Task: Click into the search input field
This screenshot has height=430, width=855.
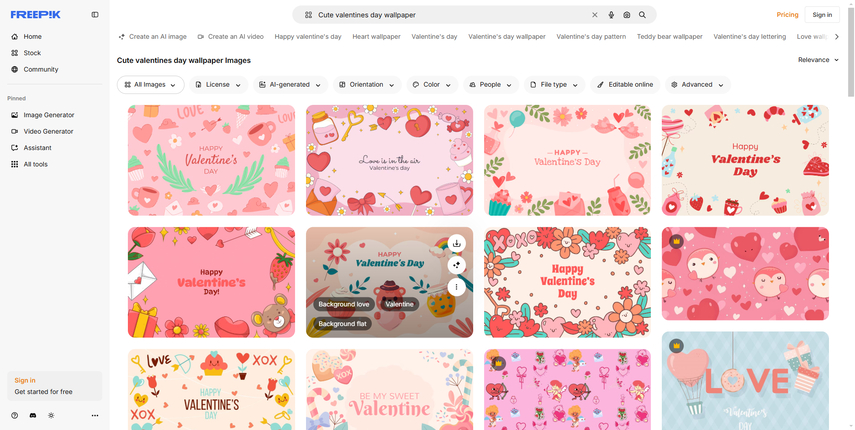Action: (451, 15)
